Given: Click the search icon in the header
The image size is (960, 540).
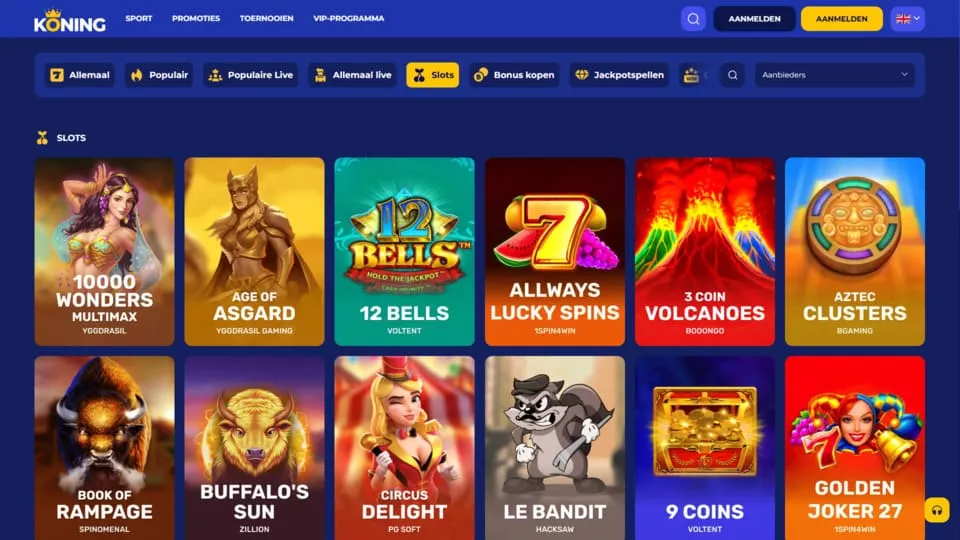Looking at the screenshot, I should click(x=693, y=19).
